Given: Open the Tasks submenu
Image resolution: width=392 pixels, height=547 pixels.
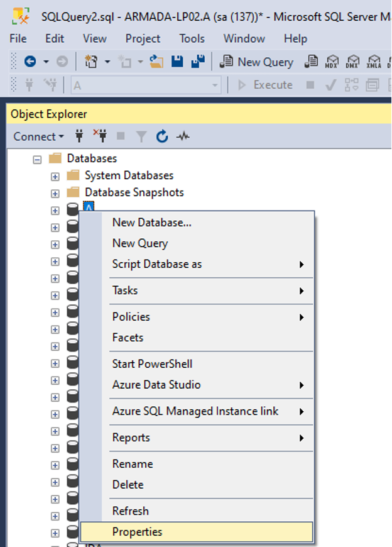Looking at the screenshot, I should click(x=197, y=290).
